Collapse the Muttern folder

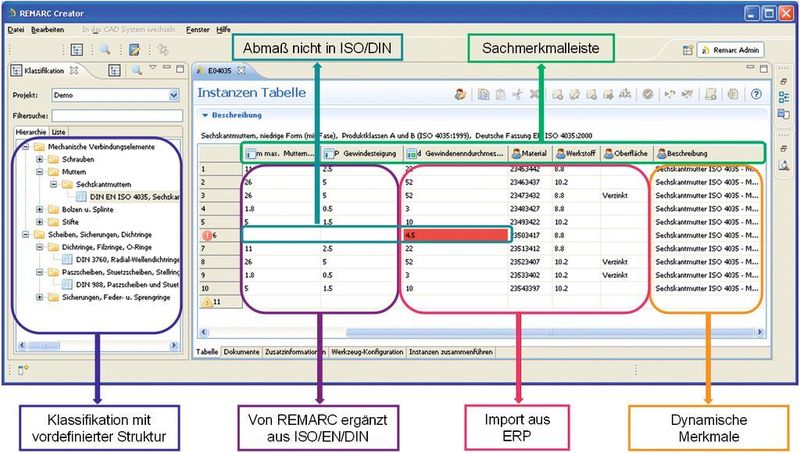[x=39, y=172]
